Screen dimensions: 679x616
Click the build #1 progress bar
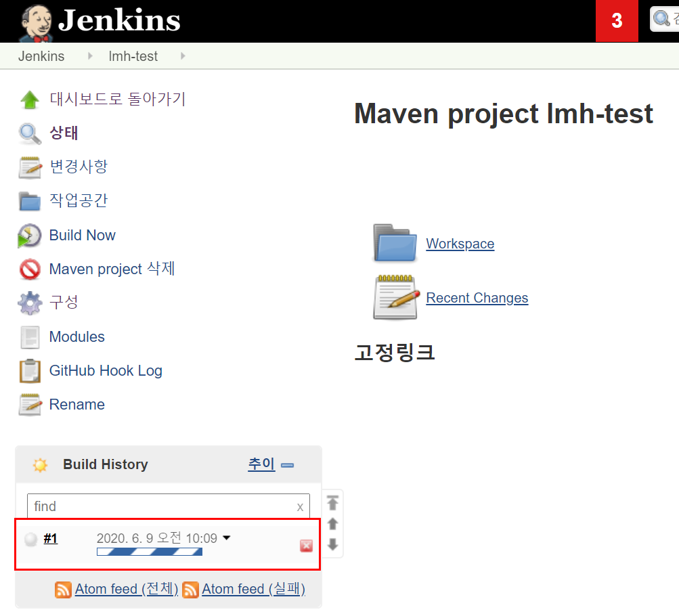(150, 552)
